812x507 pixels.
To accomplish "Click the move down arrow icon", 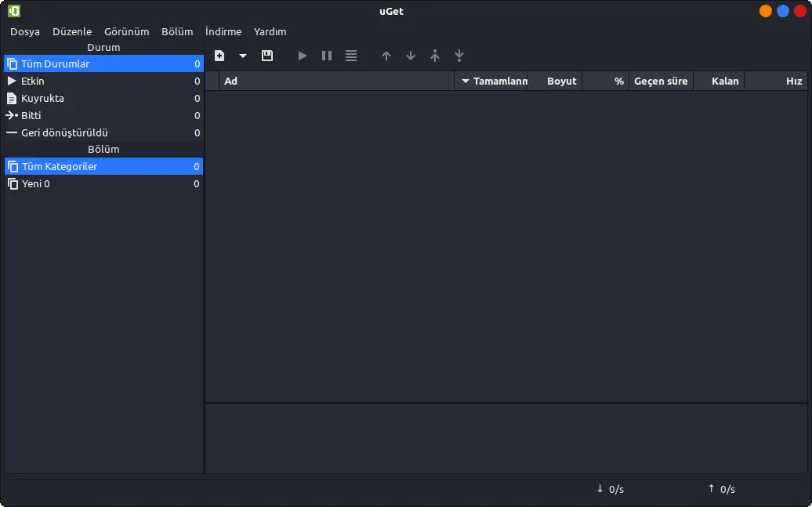I will tap(411, 56).
